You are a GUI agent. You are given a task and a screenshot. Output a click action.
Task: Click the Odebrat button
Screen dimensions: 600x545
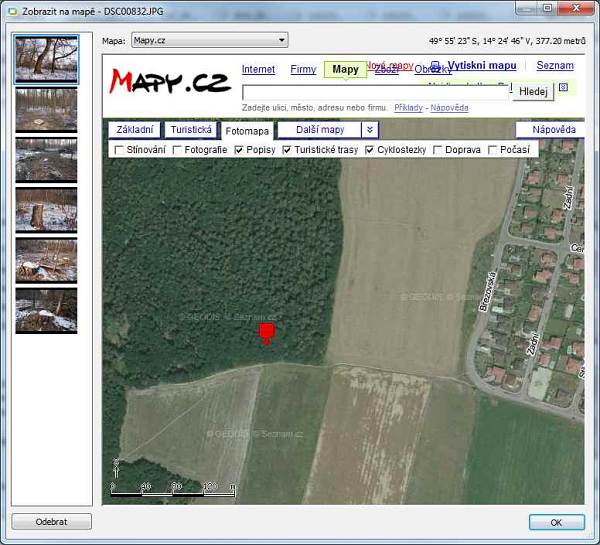(x=51, y=521)
